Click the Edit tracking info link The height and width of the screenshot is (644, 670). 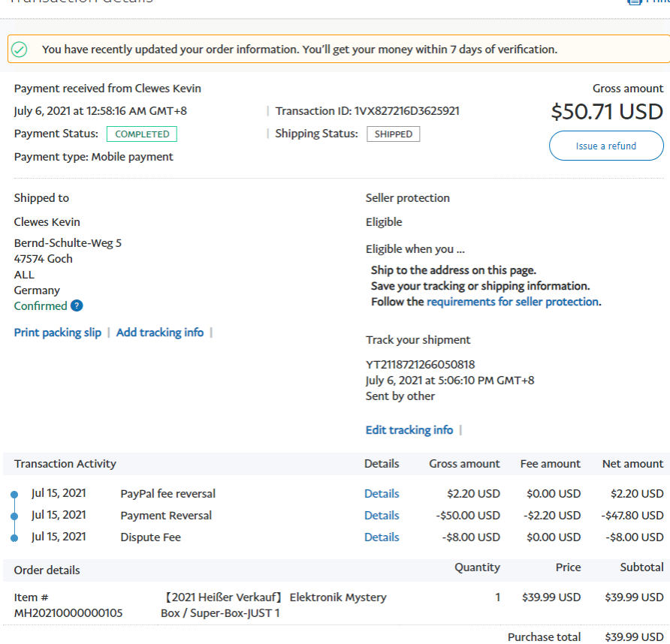(x=409, y=430)
